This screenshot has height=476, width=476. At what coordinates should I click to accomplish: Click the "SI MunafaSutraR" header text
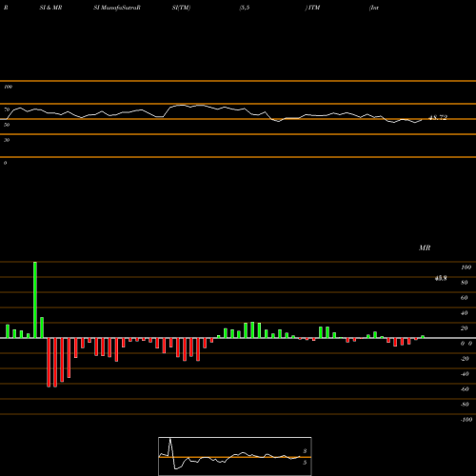pyautogui.click(x=117, y=8)
